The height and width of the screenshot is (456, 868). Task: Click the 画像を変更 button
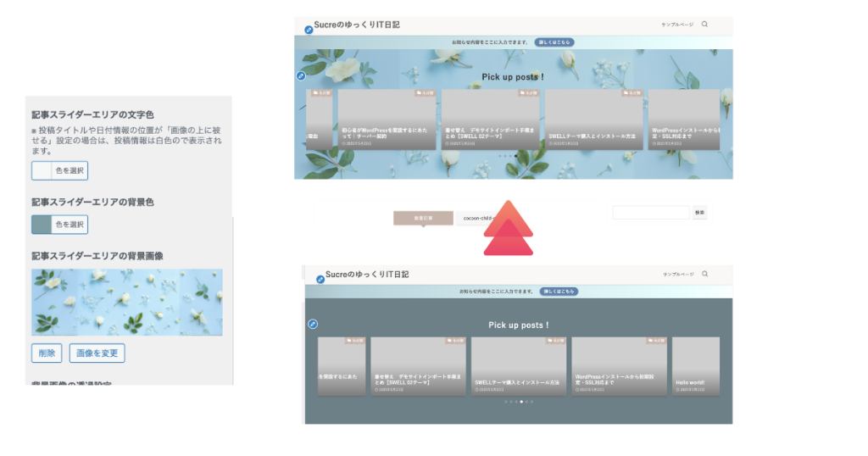97,353
